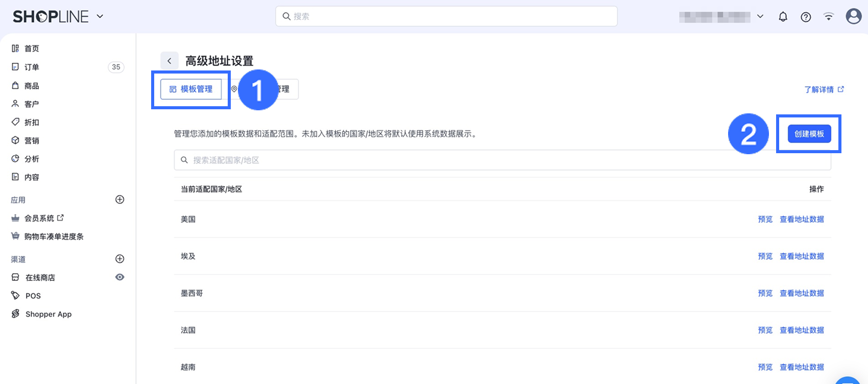Click 预览 for 美国
The height and width of the screenshot is (384, 868).
(x=765, y=219)
